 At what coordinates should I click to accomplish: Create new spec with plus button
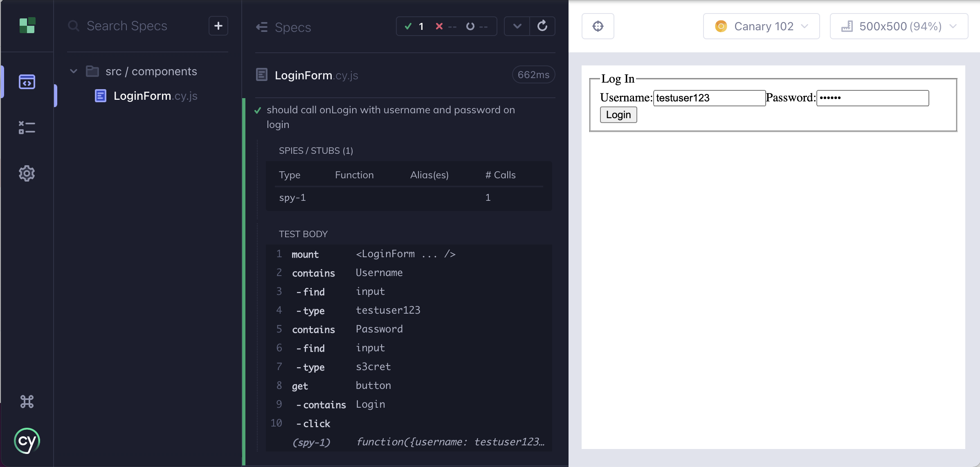(218, 26)
